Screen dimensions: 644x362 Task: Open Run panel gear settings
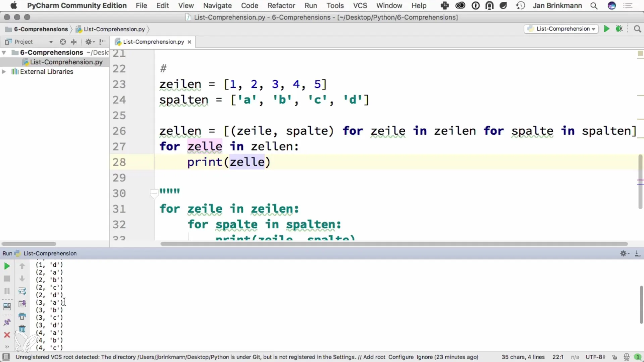(x=625, y=254)
